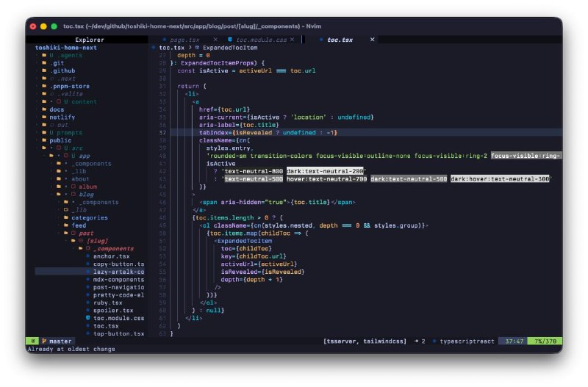
Task: Switch to the page.tsx tab
Action: pyautogui.click(x=184, y=40)
